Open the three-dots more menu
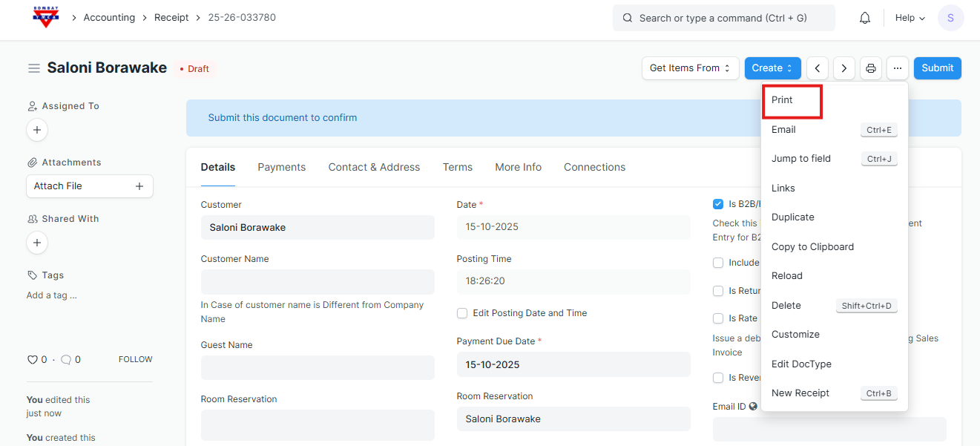This screenshot has height=446, width=980. click(x=898, y=68)
